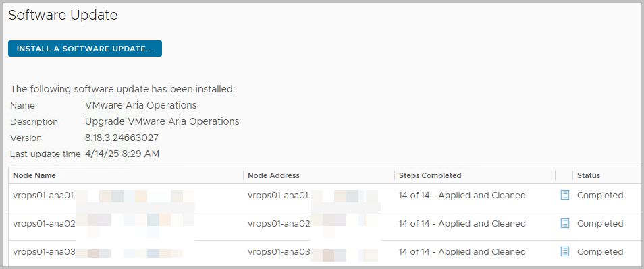Image resolution: width=644 pixels, height=269 pixels.
Task: Click version number 8.18.3.24663027
Action: click(x=122, y=138)
